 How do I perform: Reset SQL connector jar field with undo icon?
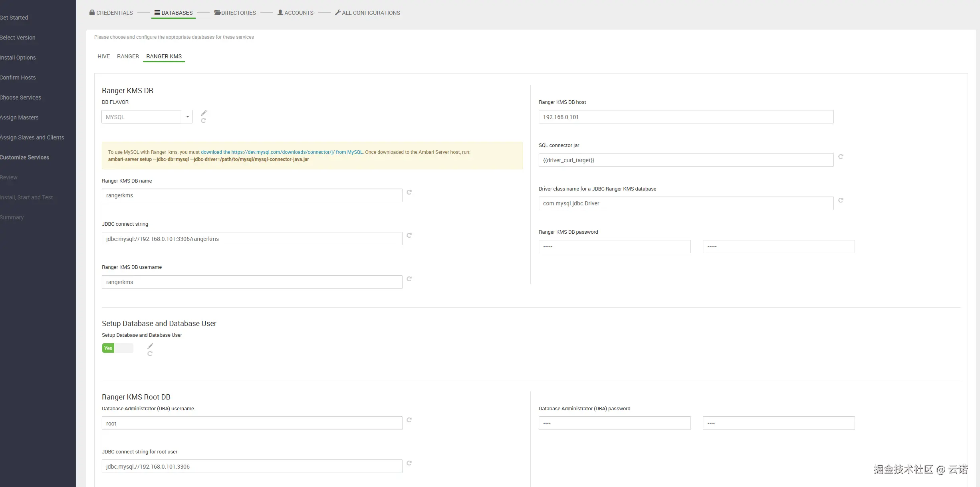click(841, 157)
